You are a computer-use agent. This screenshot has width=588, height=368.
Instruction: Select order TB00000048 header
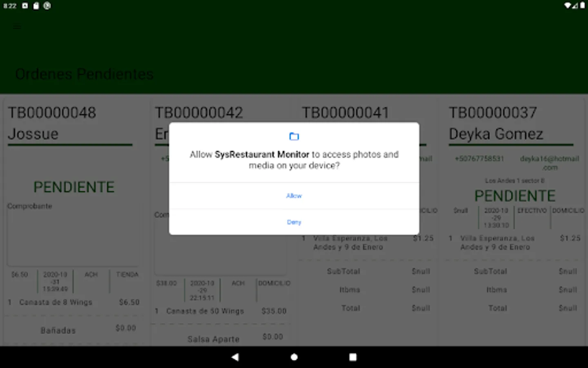(52, 113)
